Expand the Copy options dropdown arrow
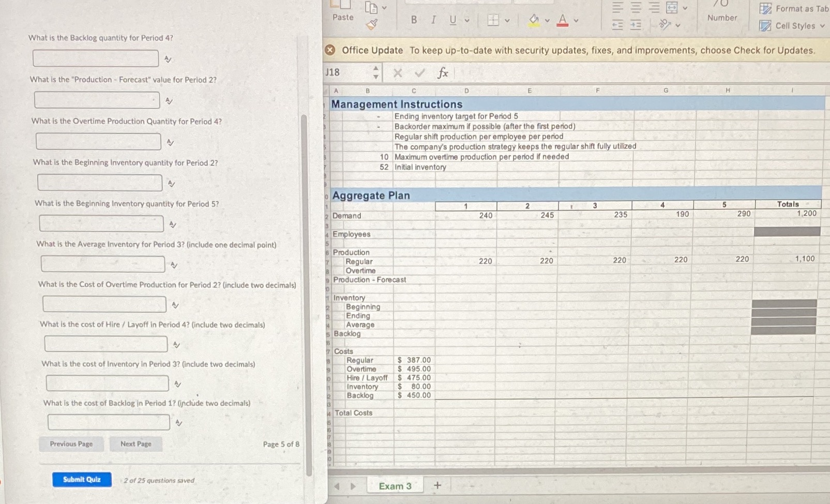830x504 pixels. (x=384, y=7)
